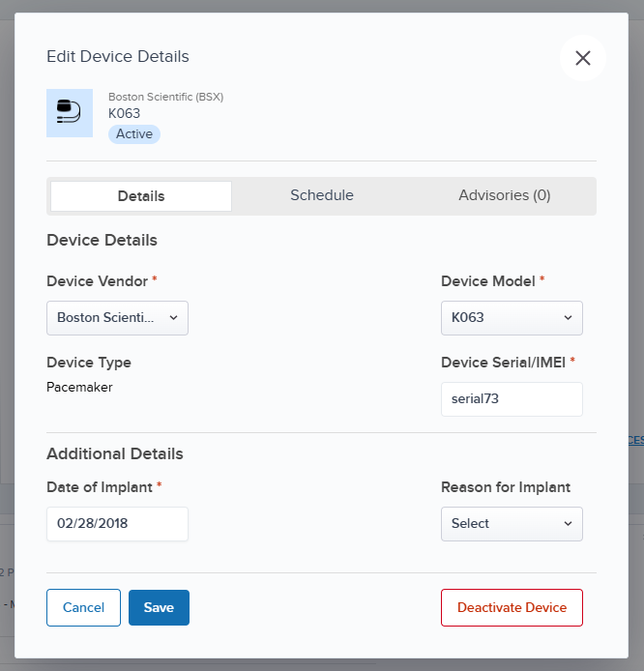The height and width of the screenshot is (671, 644).
Task: Click the K063 model name in header
Action: tap(124, 113)
